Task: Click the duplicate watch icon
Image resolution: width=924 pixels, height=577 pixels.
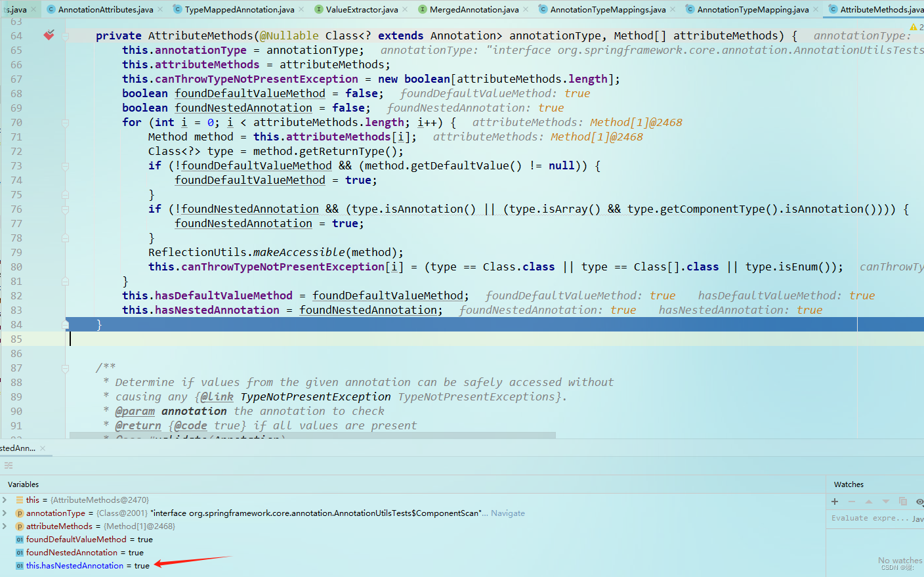Action: pos(903,502)
